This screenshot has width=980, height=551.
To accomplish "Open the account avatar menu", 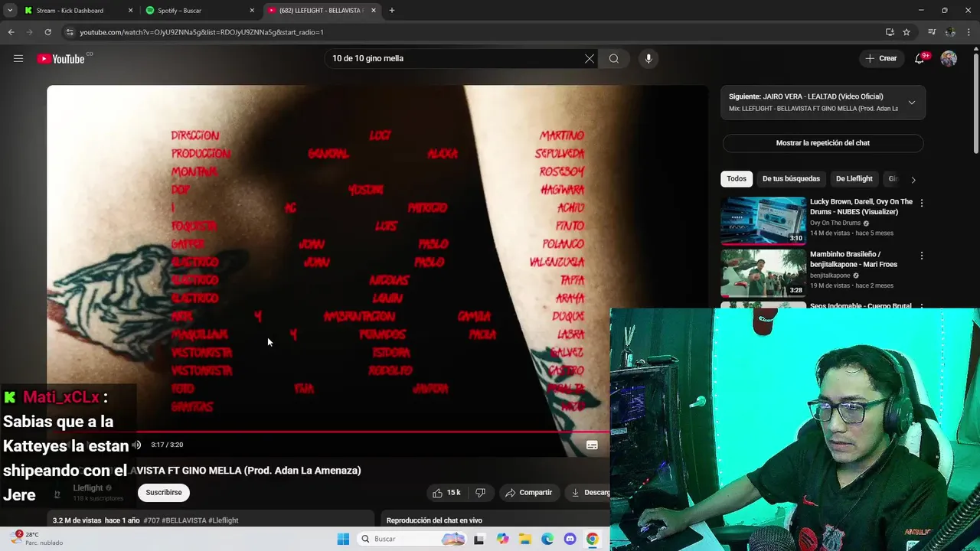I will tap(949, 58).
